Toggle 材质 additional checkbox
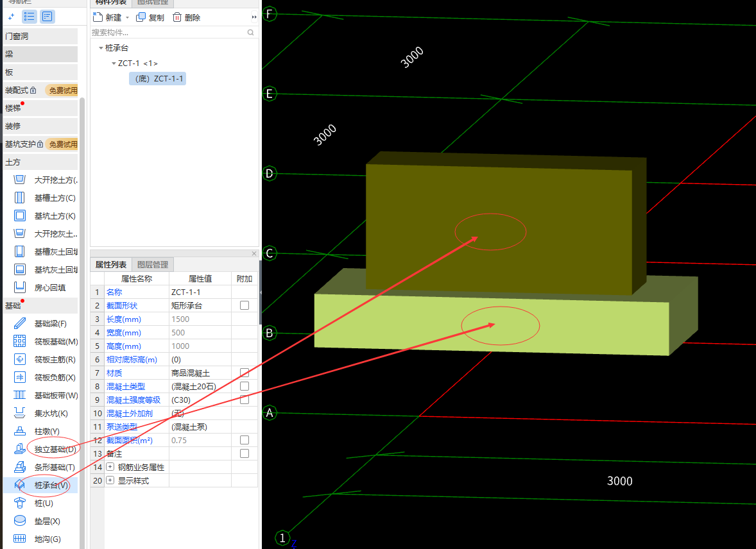This screenshot has height=549, width=756. [x=245, y=373]
